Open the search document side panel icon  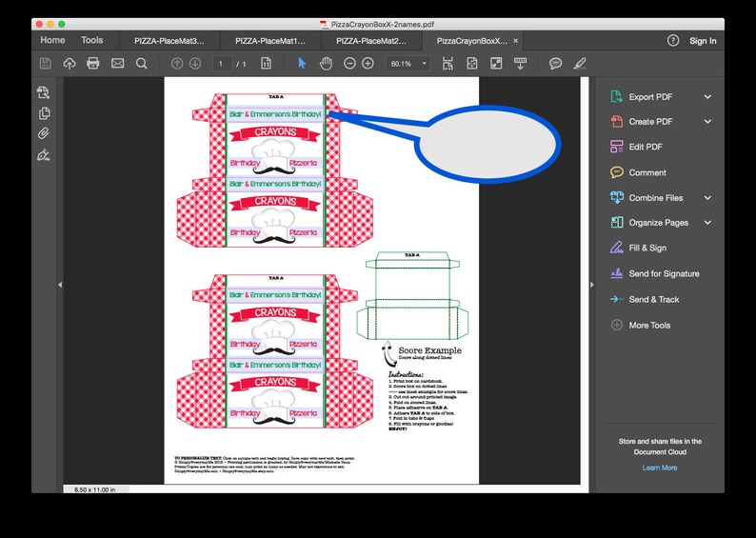click(44, 92)
